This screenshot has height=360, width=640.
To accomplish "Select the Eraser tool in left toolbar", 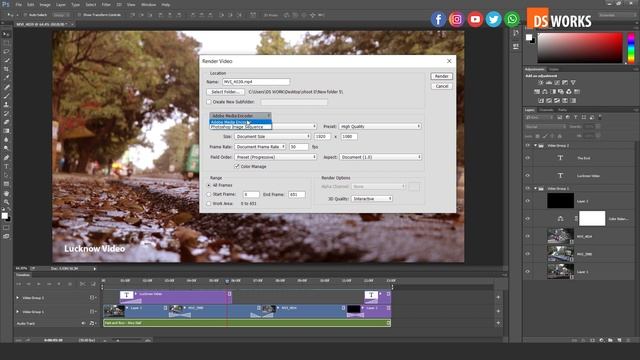I will [x=6, y=122].
